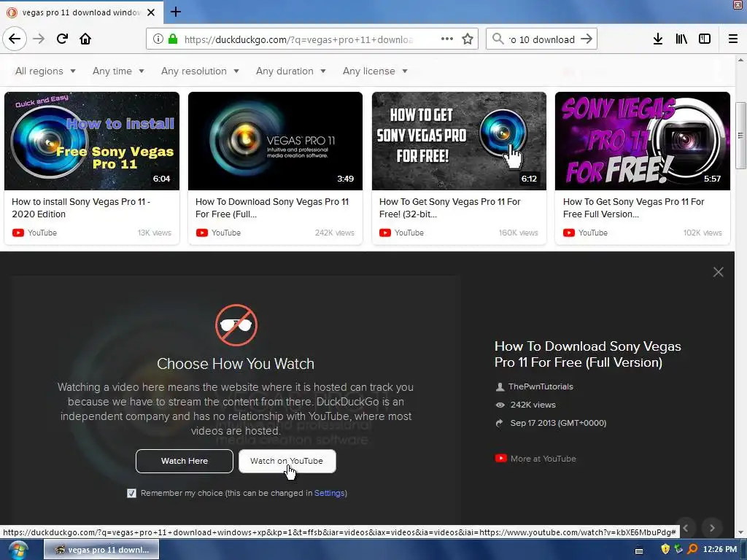Image resolution: width=747 pixels, height=560 pixels.
Task: Go to previous video with left chevron
Action: [x=686, y=528]
